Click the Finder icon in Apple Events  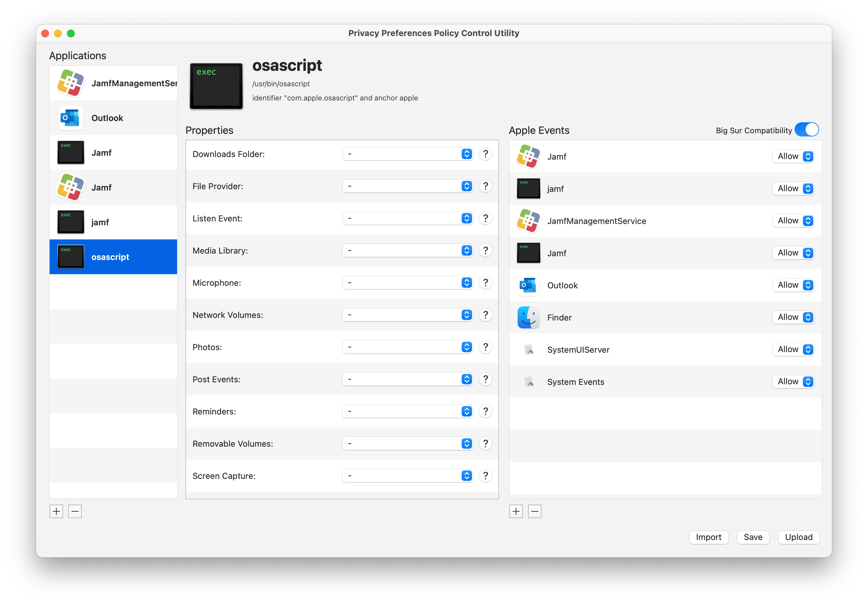(x=528, y=317)
